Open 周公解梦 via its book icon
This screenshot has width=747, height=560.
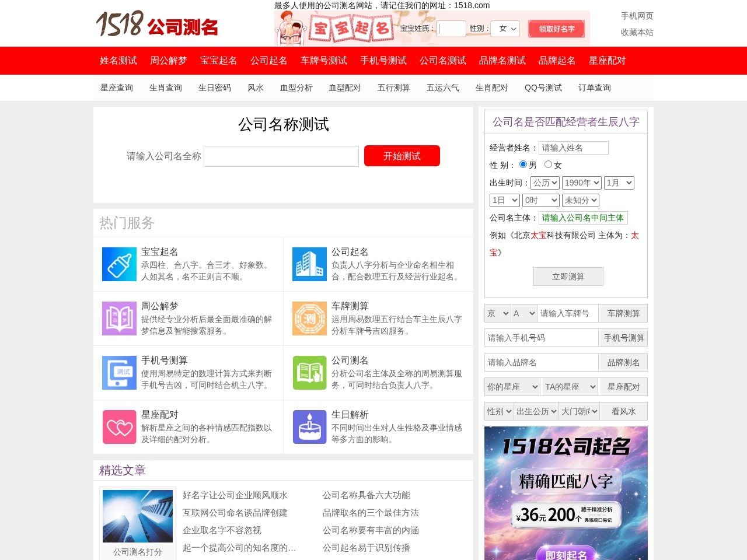[119, 318]
